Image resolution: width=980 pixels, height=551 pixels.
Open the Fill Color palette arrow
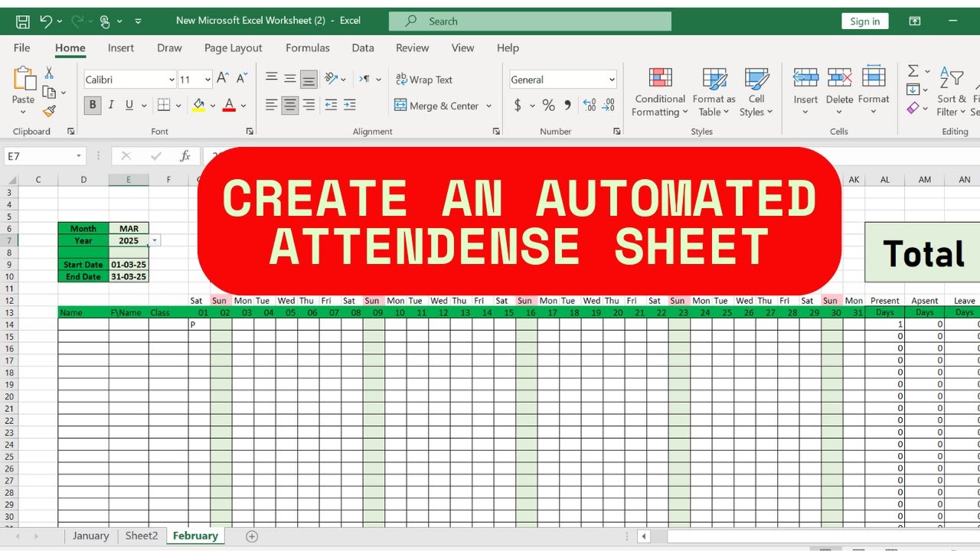pyautogui.click(x=214, y=106)
